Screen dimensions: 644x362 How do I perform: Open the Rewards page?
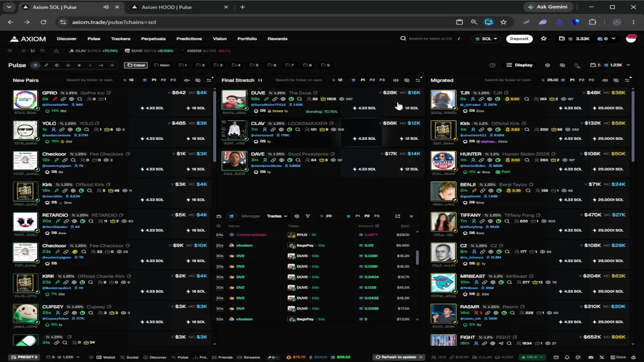[277, 39]
